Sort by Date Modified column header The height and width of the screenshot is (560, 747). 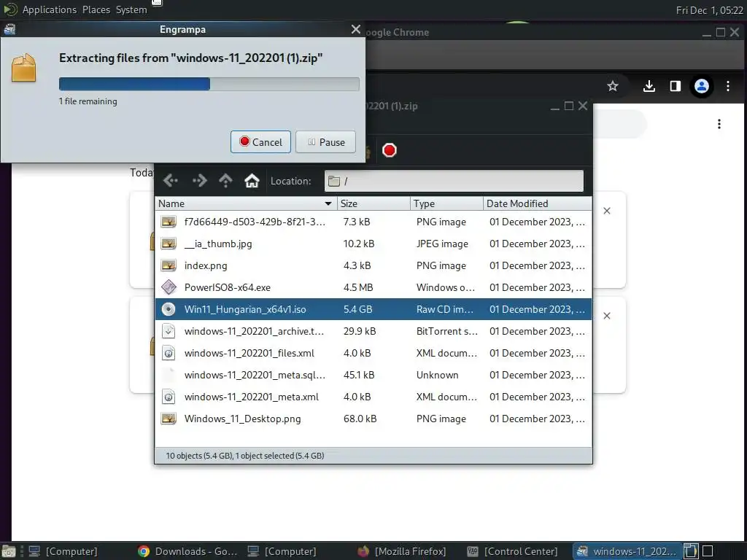[x=538, y=203]
